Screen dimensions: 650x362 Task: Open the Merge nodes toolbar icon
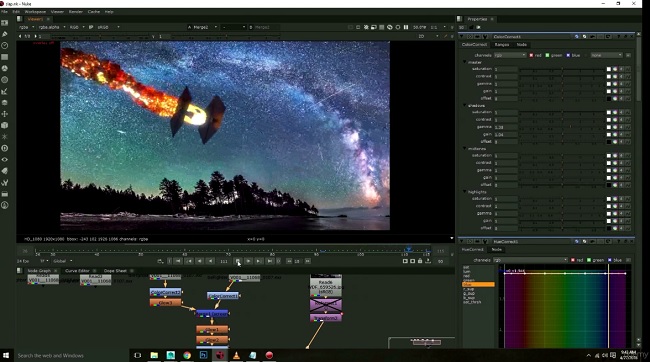pos(5,102)
